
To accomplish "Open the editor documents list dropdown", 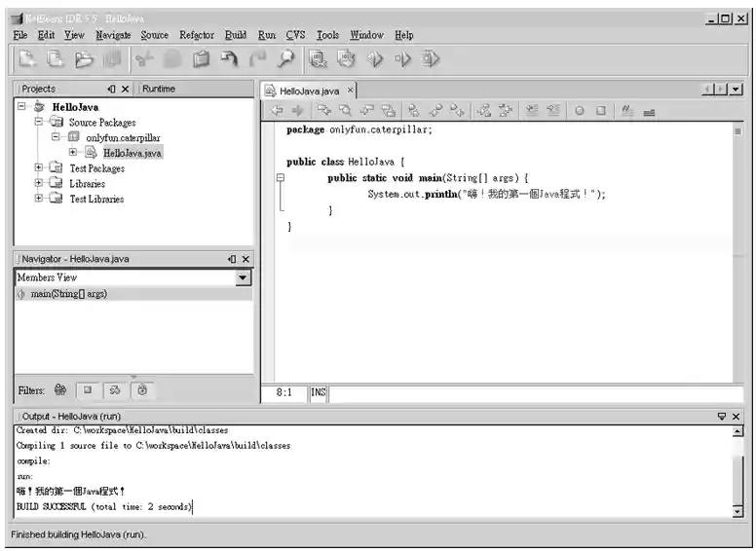I will (x=736, y=90).
